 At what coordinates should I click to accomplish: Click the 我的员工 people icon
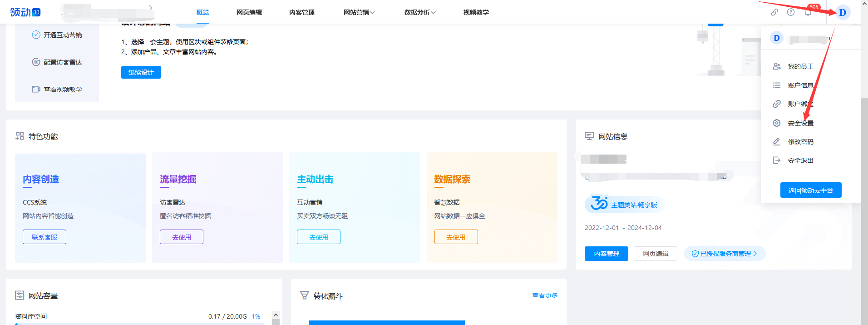point(777,66)
